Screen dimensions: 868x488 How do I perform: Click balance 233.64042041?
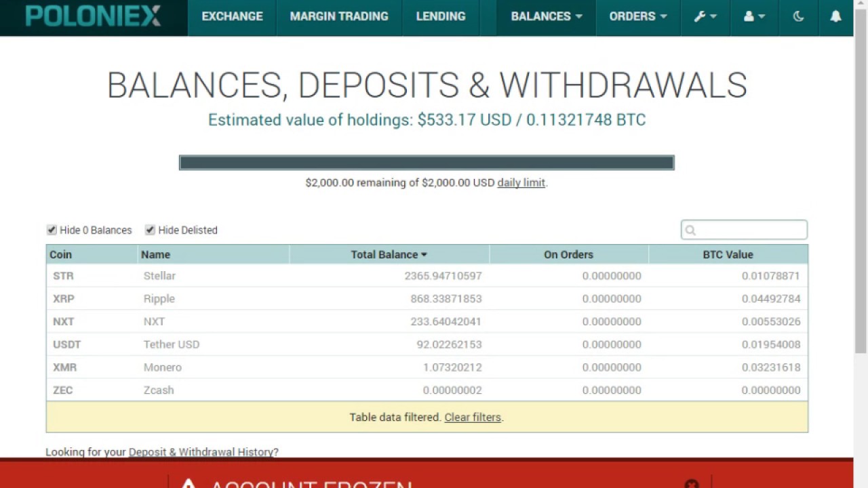tap(446, 321)
